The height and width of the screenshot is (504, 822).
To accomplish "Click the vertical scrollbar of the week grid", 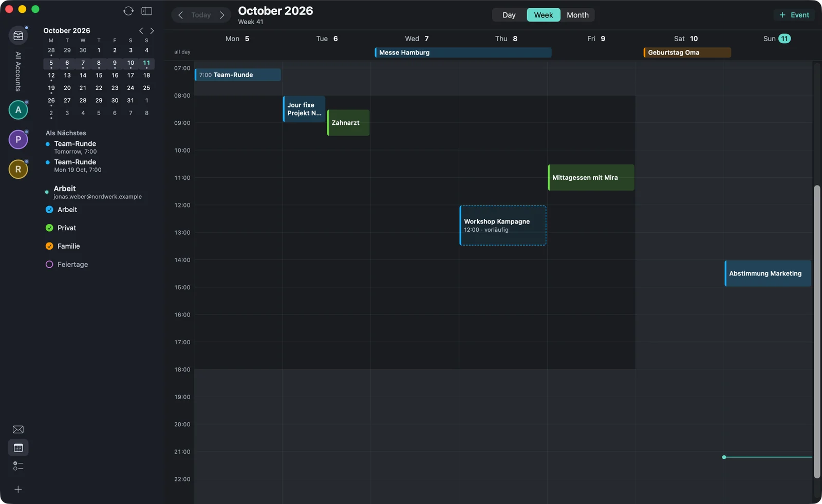I will tap(817, 332).
